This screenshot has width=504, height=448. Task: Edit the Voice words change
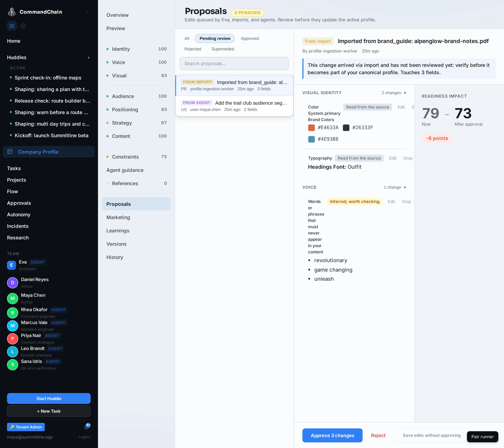tap(391, 201)
